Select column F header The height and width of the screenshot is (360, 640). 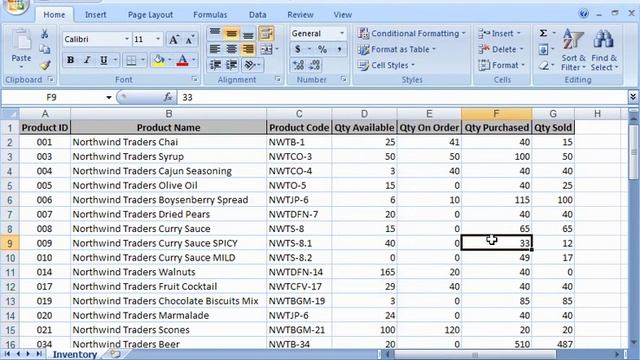coord(496,114)
